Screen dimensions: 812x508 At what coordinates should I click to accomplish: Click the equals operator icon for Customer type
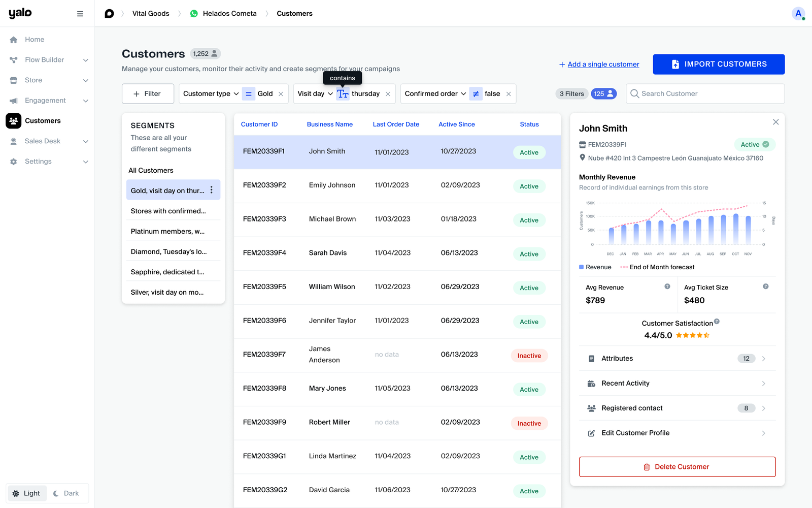pyautogui.click(x=249, y=94)
